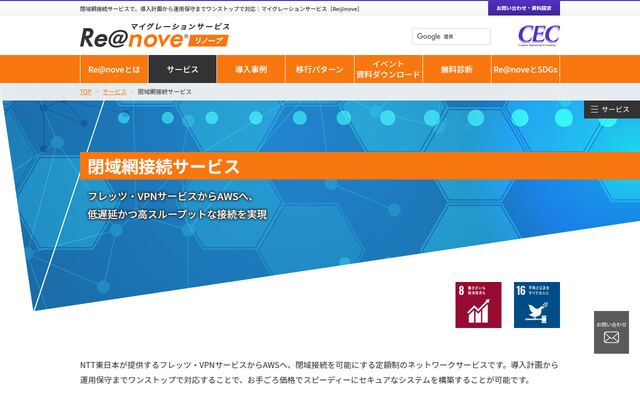Screen dimensions: 640x400
Task: Open the SDG goal 8 badge
Action: tap(478, 305)
